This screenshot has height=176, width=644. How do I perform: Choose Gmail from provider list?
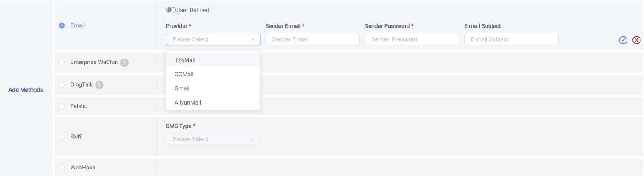[x=213, y=88]
